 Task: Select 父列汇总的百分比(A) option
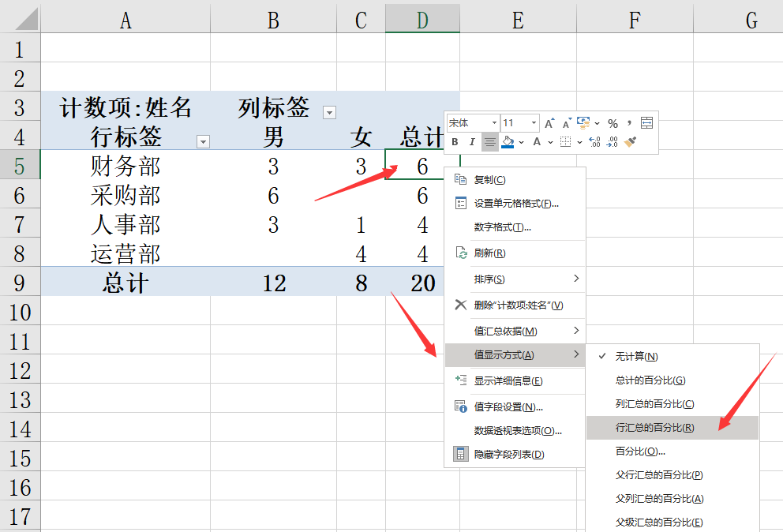[x=672, y=499]
